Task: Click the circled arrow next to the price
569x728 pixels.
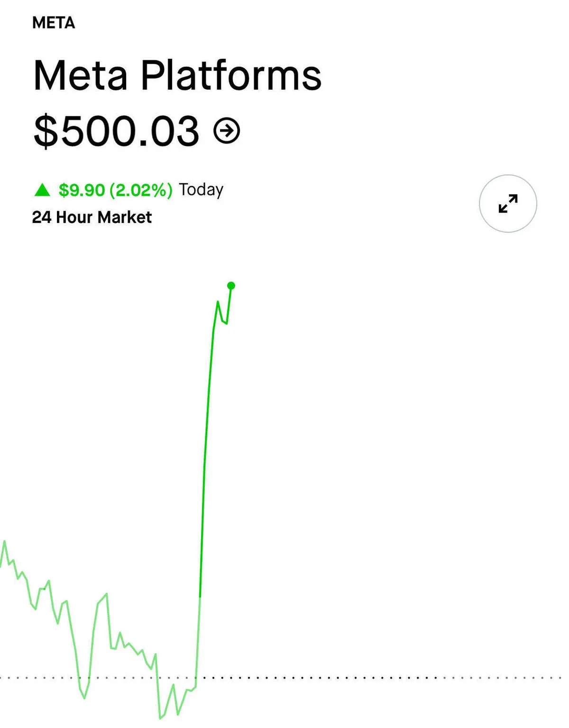Action: tap(227, 131)
